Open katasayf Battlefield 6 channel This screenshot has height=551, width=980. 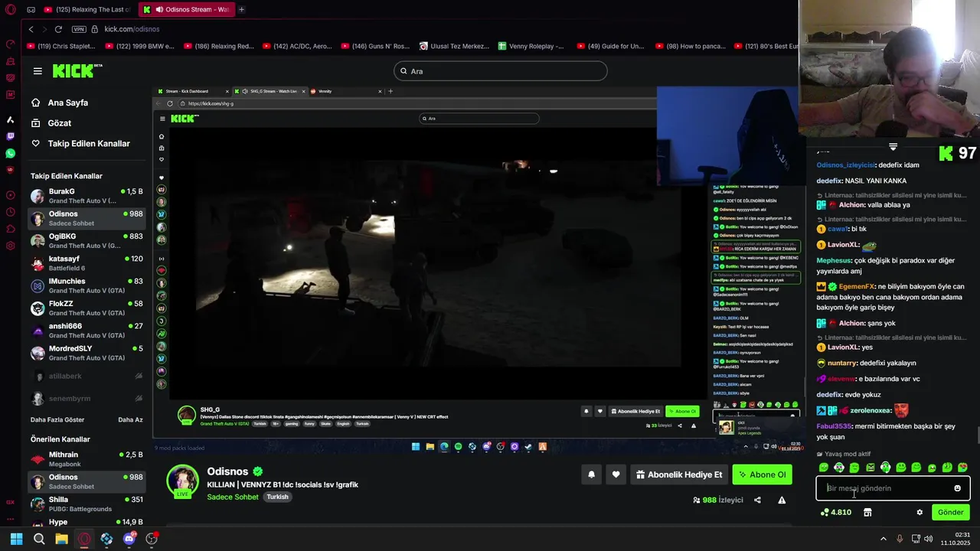tap(87, 263)
